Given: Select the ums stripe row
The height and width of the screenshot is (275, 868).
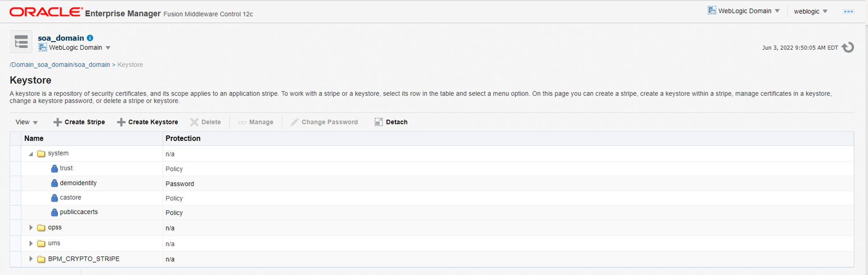Looking at the screenshot, I should click(x=432, y=243).
